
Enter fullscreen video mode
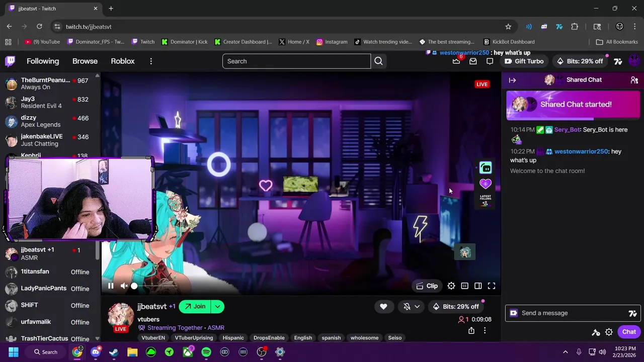click(x=492, y=286)
